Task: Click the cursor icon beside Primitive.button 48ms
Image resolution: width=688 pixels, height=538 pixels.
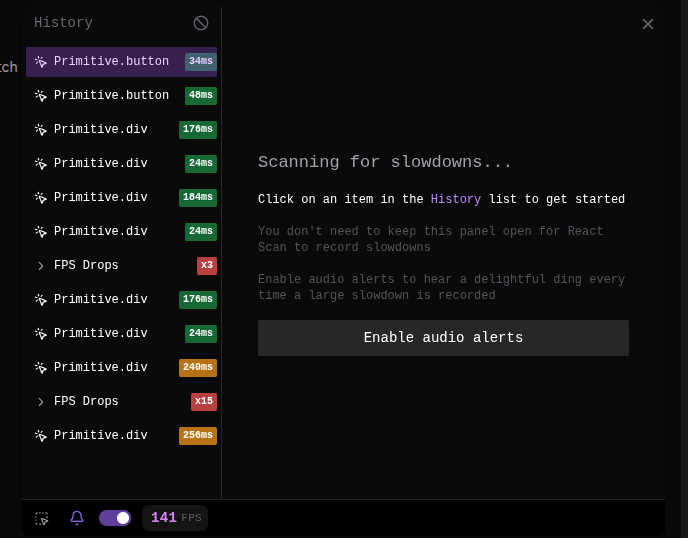Action: [x=41, y=96]
